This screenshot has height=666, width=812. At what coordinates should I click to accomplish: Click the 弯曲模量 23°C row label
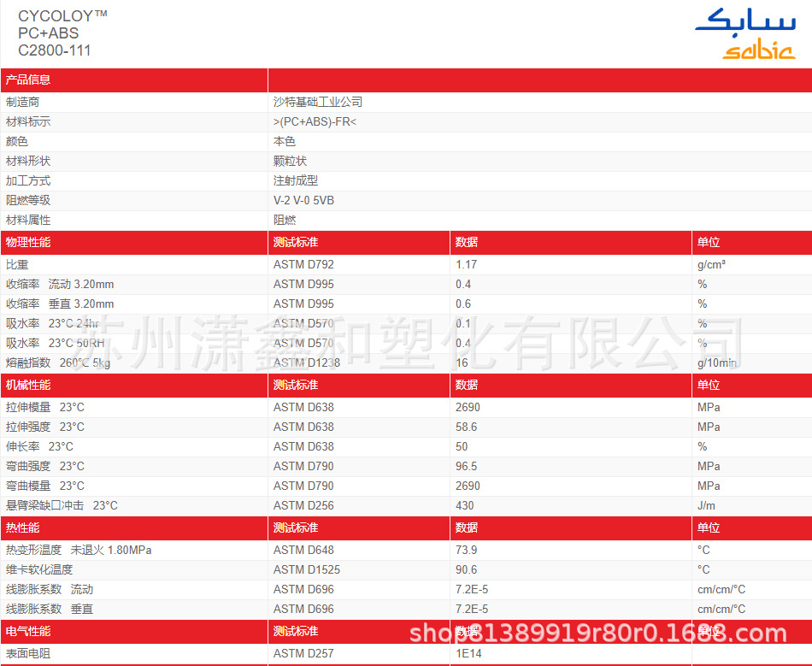pyautogui.click(x=44, y=486)
